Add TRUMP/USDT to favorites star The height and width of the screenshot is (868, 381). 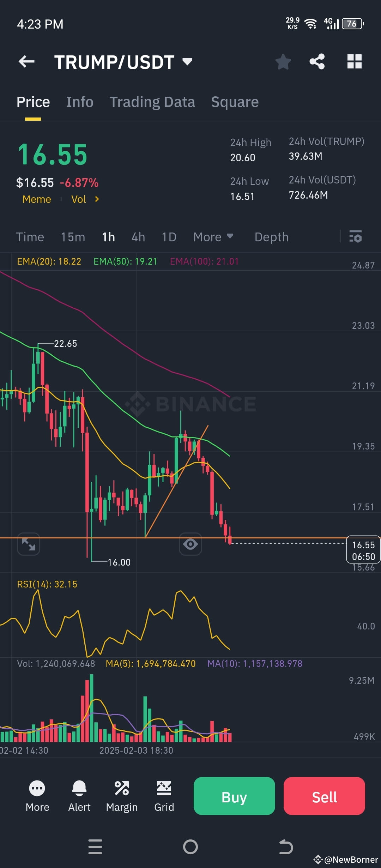(283, 62)
